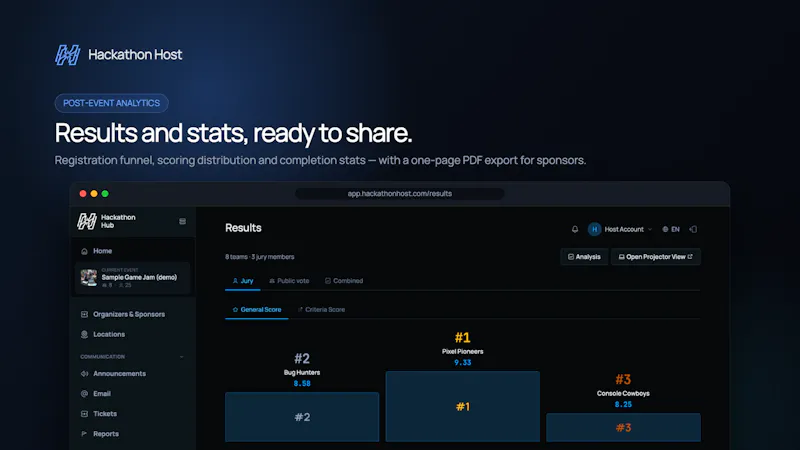800x450 pixels.
Task: Click the Organizers & Sponsors icon
Action: click(85, 314)
